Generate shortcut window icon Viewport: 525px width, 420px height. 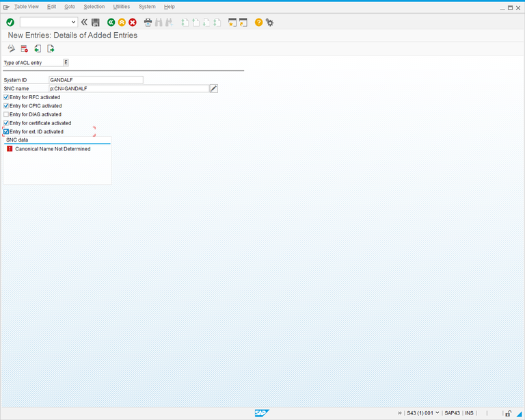(x=243, y=23)
